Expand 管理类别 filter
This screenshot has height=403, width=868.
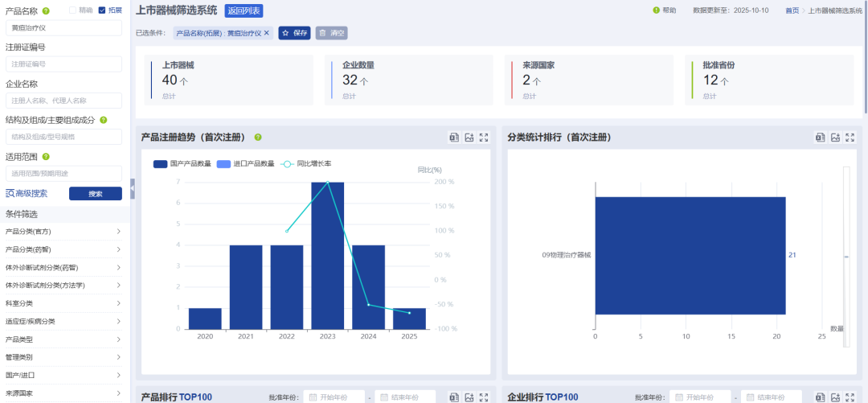pos(63,357)
